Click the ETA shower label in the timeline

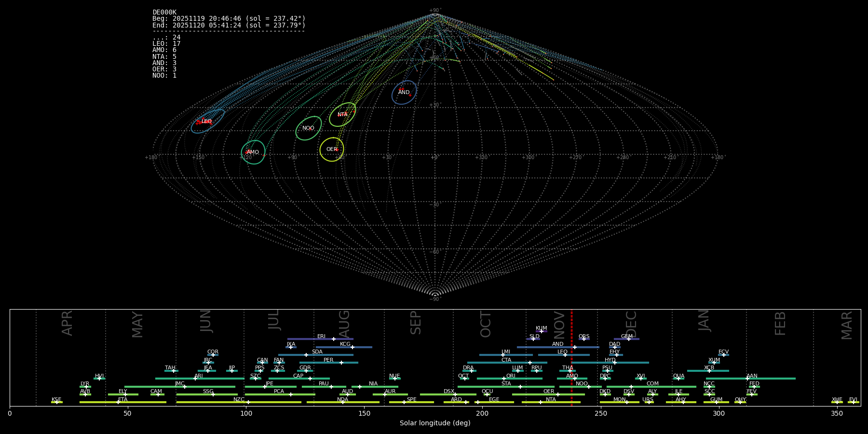tap(123, 399)
